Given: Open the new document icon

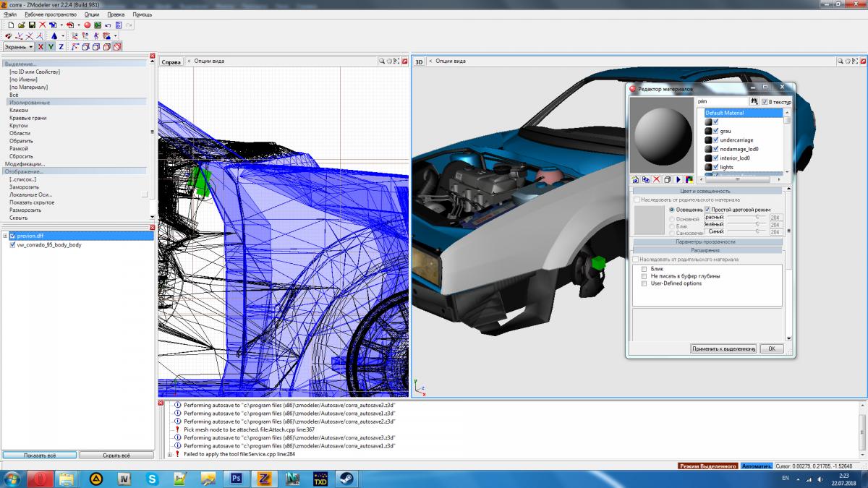Looking at the screenshot, I should [12, 25].
